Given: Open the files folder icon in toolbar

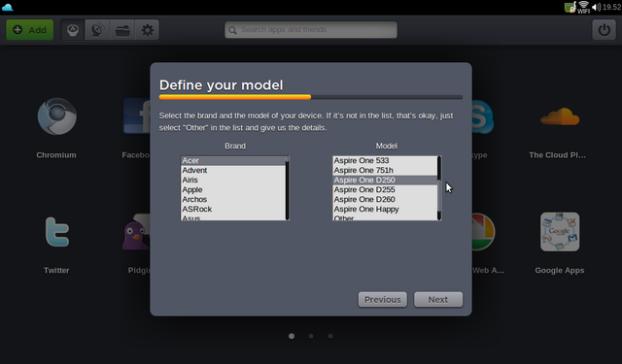Looking at the screenshot, I should (122, 30).
